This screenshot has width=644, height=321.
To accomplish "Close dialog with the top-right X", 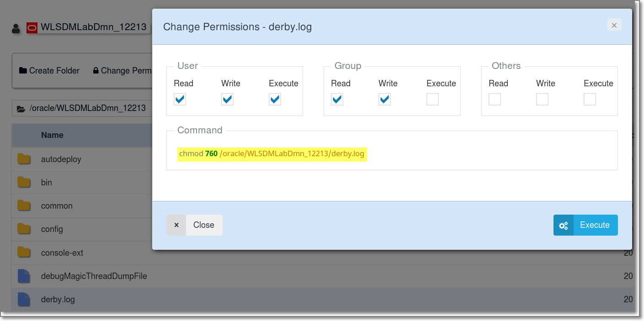I will (614, 25).
